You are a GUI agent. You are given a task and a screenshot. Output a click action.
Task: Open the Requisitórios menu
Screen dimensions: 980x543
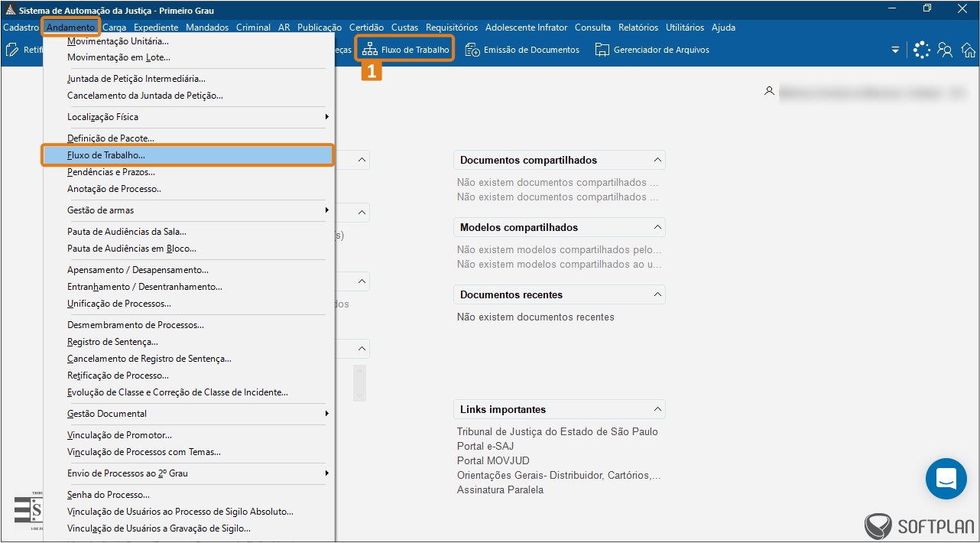452,28
